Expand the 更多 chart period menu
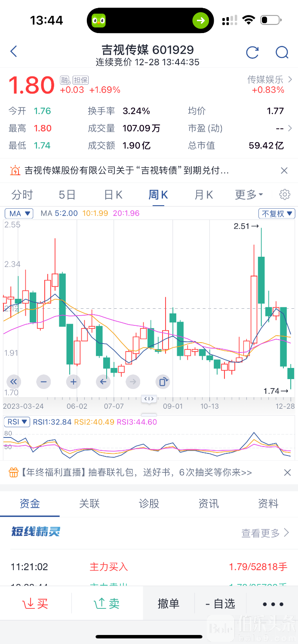 pos(249,195)
